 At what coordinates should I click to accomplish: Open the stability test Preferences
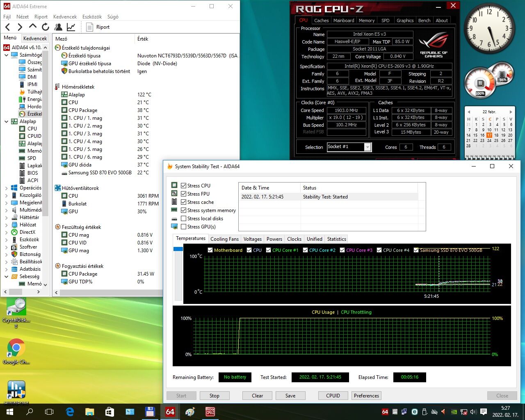pos(367,396)
